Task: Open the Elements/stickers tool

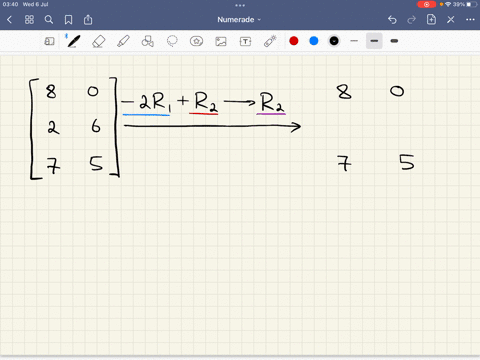Action: point(196,41)
